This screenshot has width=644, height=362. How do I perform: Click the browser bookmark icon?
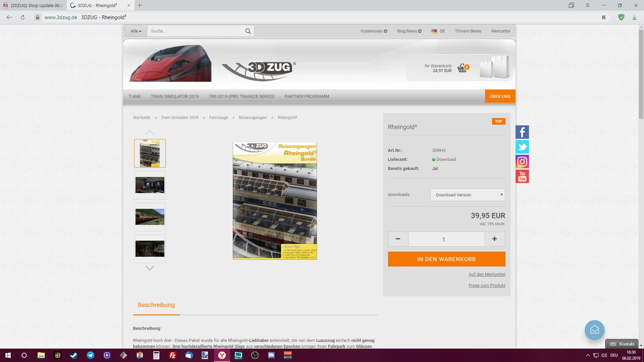tap(604, 17)
